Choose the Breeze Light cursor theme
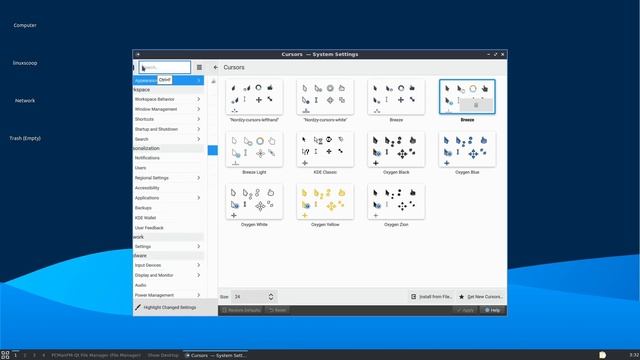This screenshot has width=640, height=360. (254, 149)
